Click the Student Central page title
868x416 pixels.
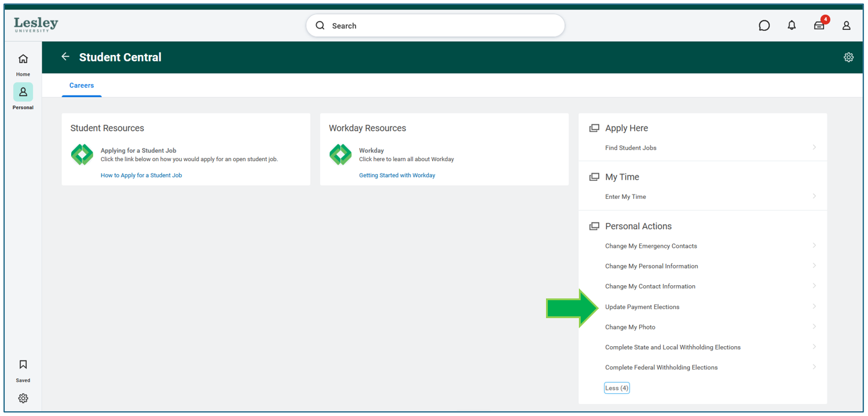pos(120,57)
